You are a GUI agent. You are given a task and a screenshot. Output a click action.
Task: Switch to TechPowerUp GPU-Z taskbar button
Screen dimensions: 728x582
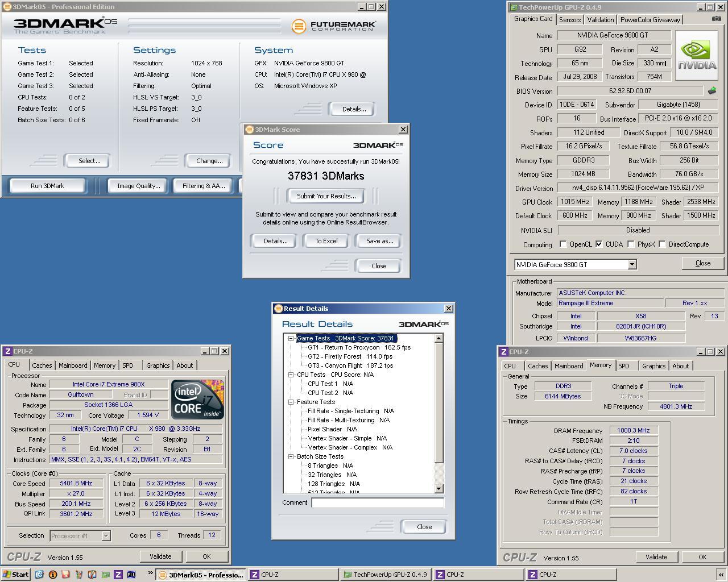386,575
